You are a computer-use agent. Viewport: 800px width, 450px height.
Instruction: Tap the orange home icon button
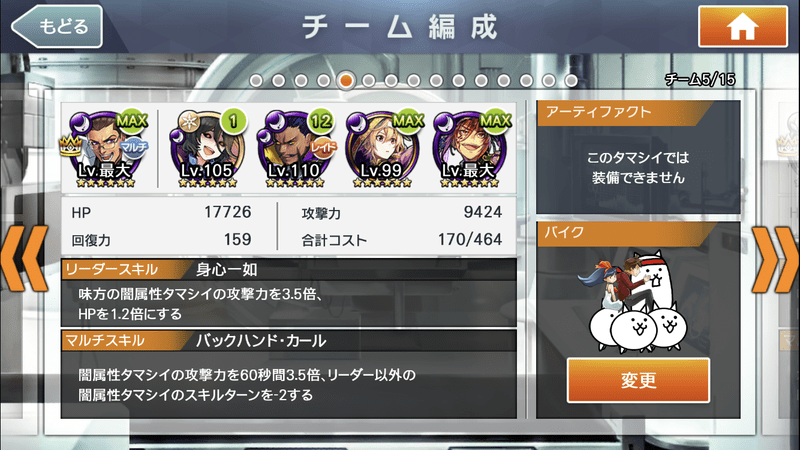coord(742,27)
